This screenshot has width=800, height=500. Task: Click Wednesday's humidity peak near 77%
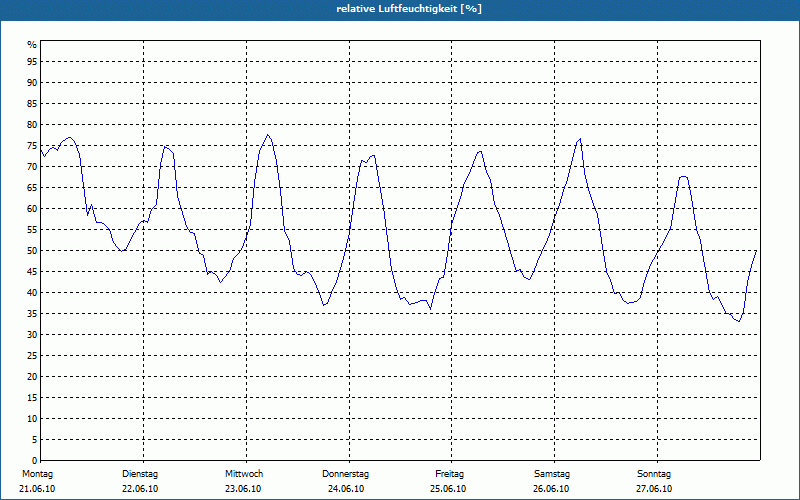[268, 135]
